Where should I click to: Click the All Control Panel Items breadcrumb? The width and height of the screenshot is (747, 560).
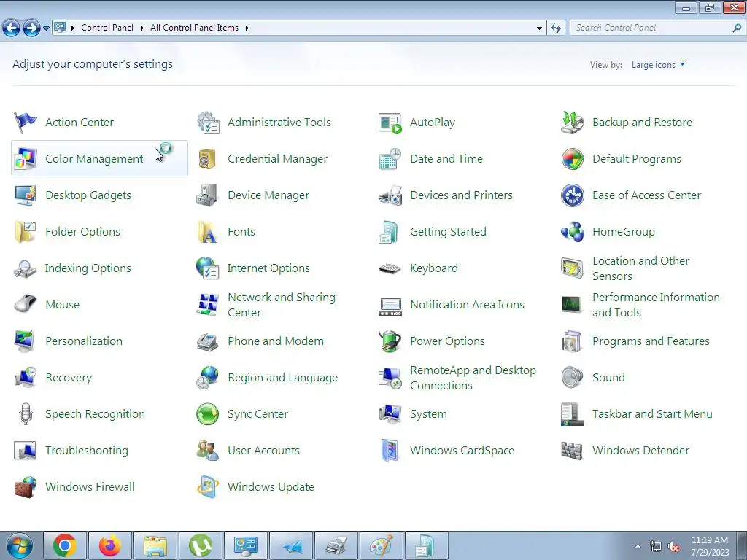[194, 28]
